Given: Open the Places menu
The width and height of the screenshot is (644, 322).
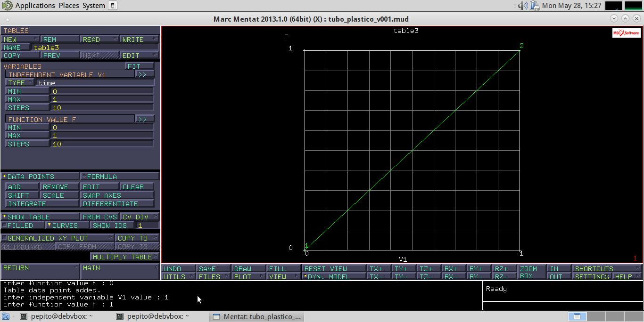Looking at the screenshot, I should [69, 6].
